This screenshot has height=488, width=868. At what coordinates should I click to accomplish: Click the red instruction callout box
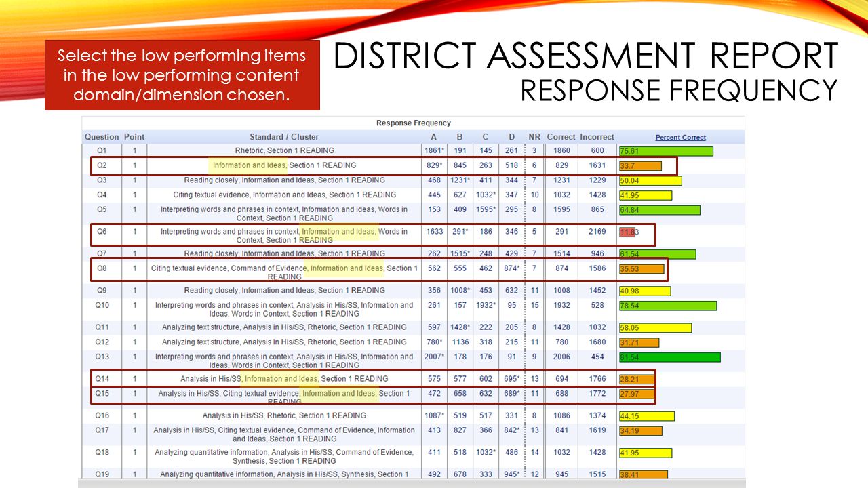pyautogui.click(x=182, y=75)
